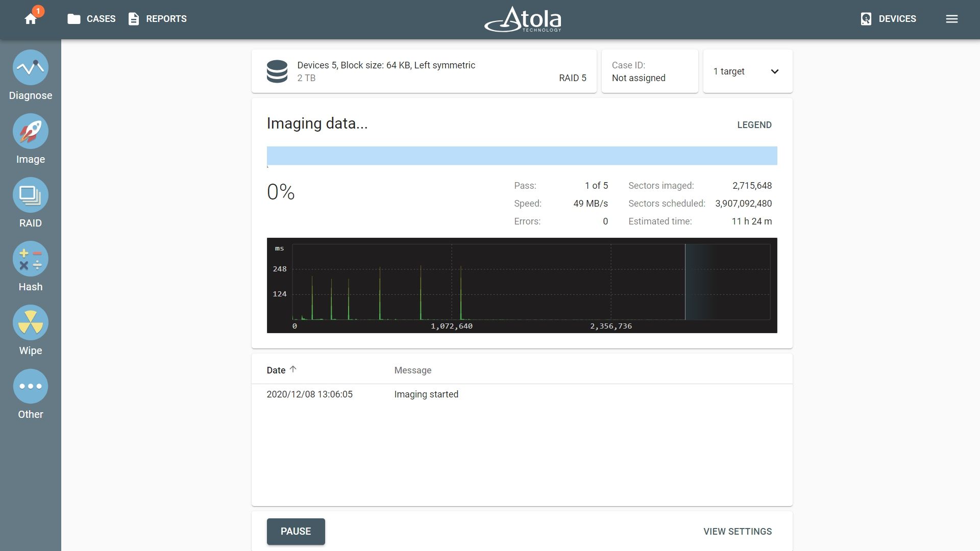The height and width of the screenshot is (551, 980).
Task: Select the Image rocket icon
Action: 31,131
